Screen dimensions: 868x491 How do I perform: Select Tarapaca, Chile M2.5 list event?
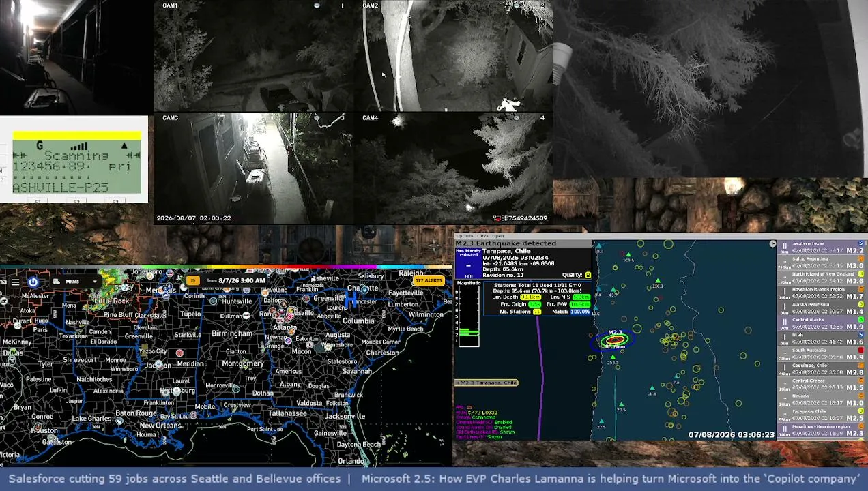(822, 415)
